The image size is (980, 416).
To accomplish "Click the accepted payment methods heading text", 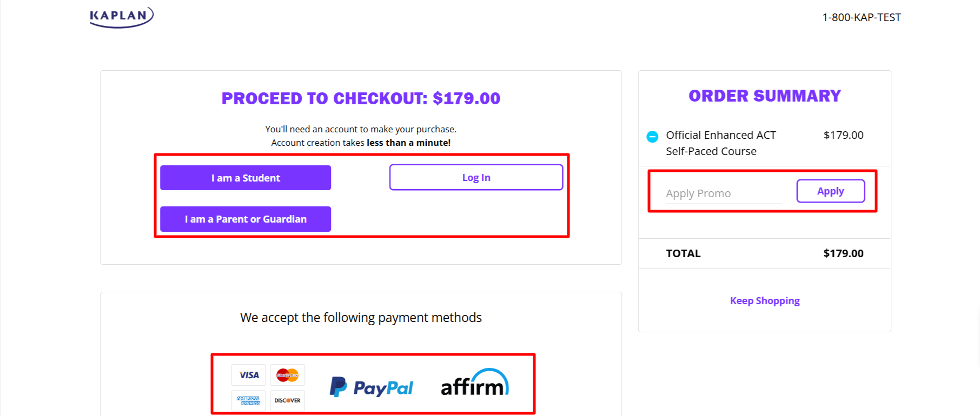I will point(361,318).
